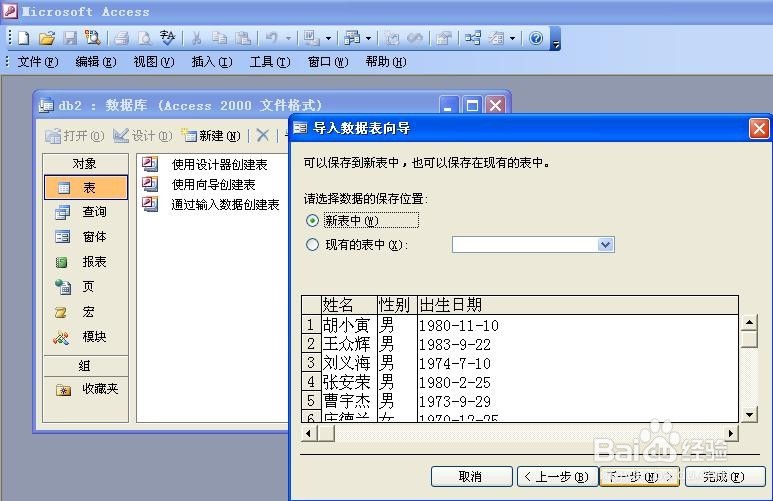Click the Paste clipboard icon
This screenshot has width=773, height=501.
(x=243, y=38)
